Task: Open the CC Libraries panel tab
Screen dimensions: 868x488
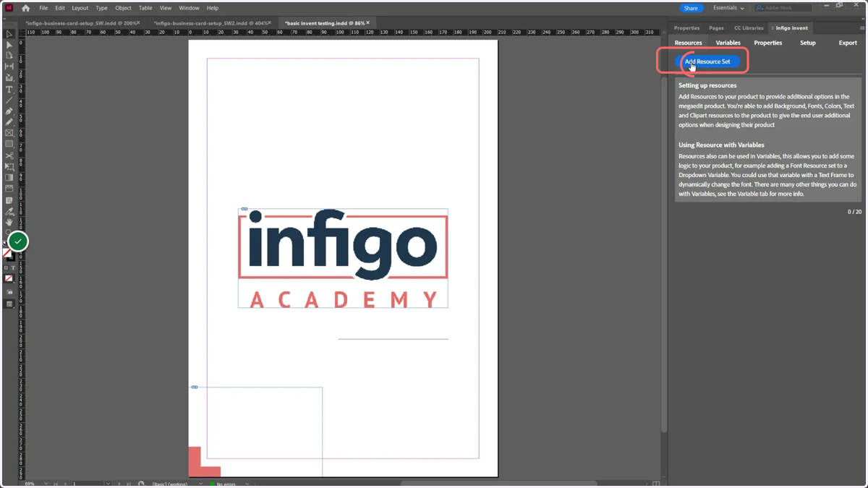Action: 749,28
